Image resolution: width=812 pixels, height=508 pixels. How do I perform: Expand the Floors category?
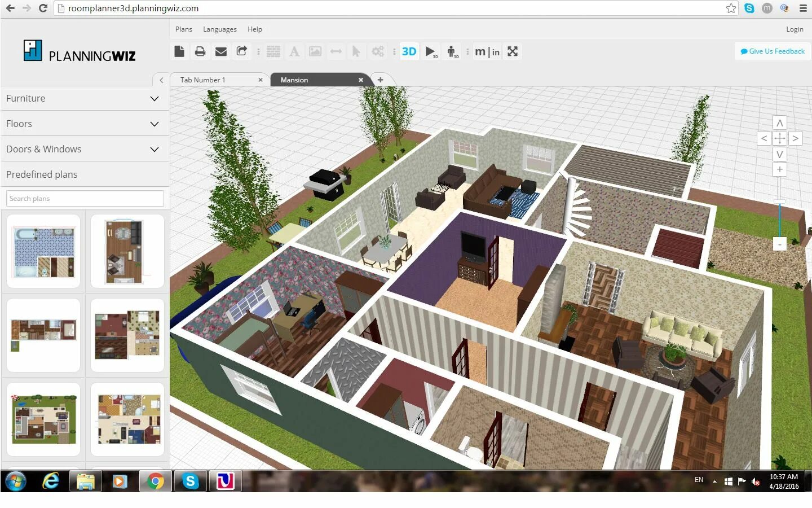(85, 124)
